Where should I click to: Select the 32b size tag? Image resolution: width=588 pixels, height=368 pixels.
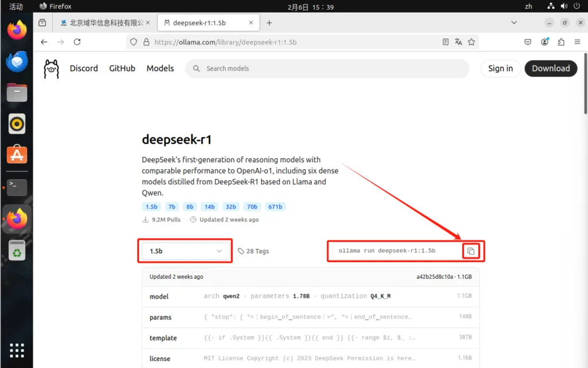click(x=231, y=207)
